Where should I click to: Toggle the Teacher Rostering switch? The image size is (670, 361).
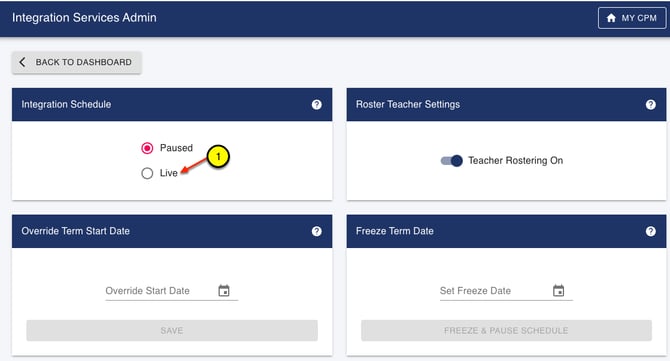pyautogui.click(x=452, y=161)
